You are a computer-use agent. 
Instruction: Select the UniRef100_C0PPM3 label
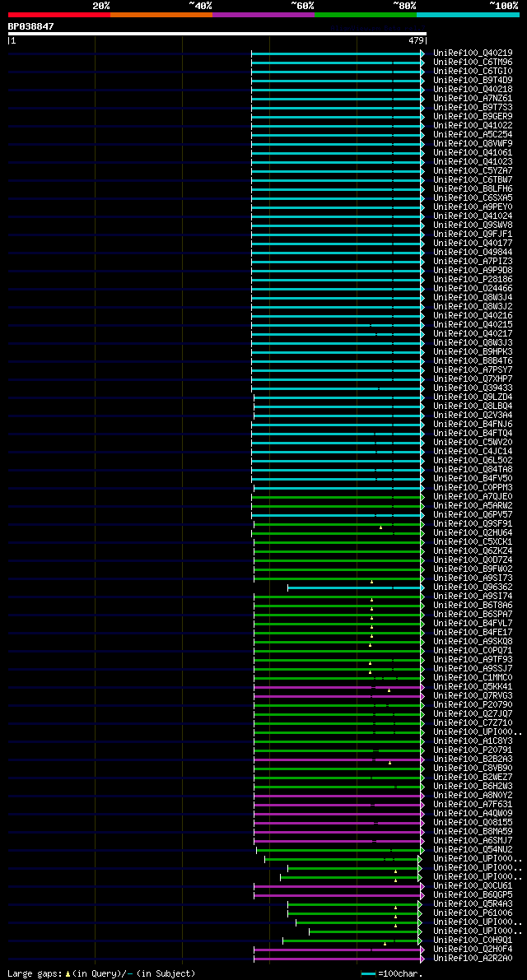point(473,488)
